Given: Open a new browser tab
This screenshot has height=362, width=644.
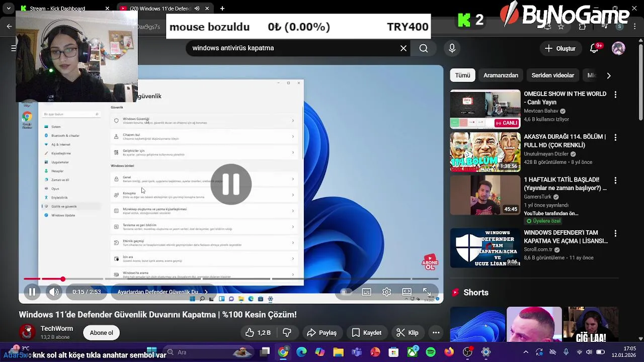Looking at the screenshot, I should coord(222,9).
